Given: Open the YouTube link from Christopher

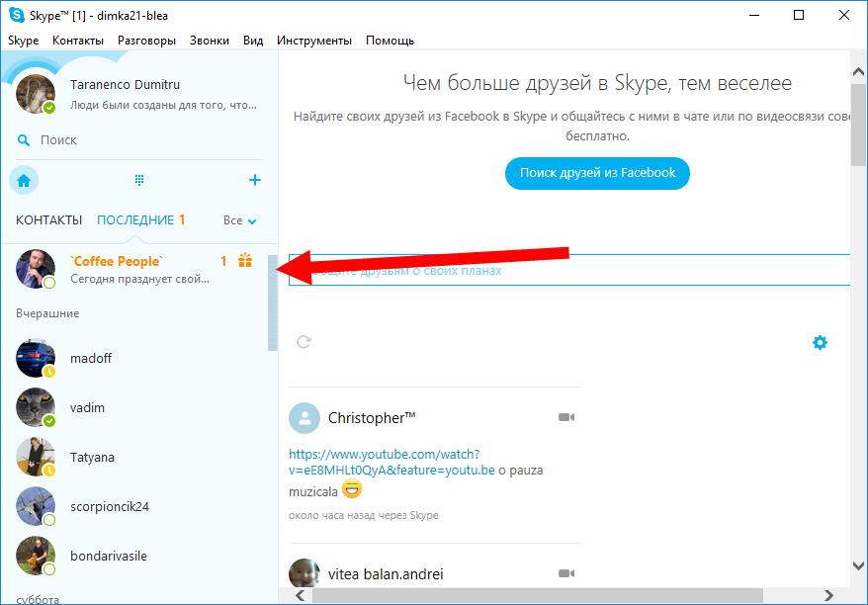Looking at the screenshot, I should 391,463.
